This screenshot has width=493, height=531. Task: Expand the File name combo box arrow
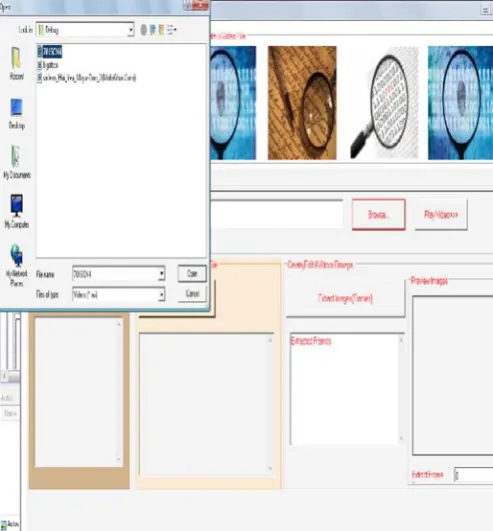pyautogui.click(x=162, y=274)
